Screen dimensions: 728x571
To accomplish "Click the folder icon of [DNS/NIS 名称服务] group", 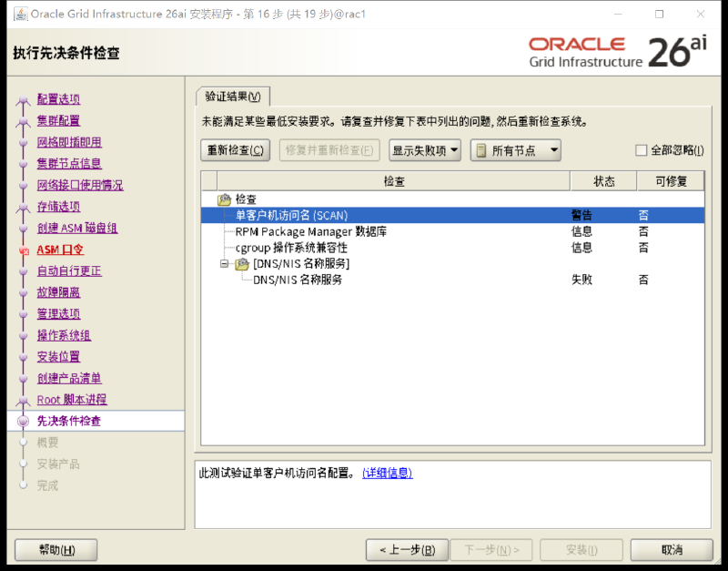I will point(242,264).
